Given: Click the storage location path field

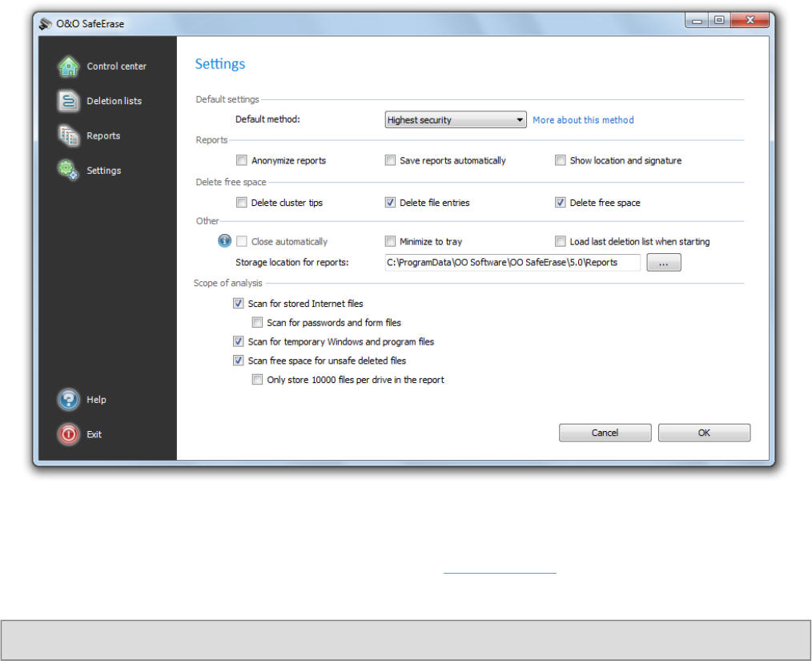Looking at the screenshot, I should point(513,263).
